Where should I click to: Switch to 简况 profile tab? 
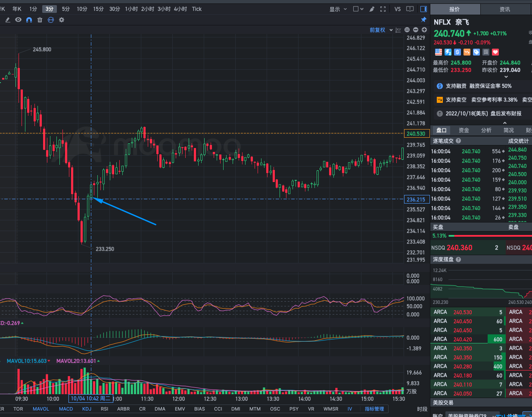point(509,130)
